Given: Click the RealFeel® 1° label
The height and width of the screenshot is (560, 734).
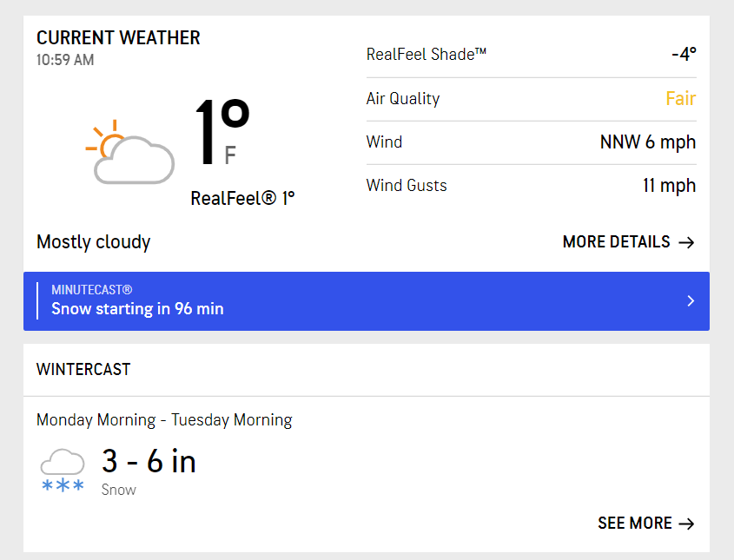Looking at the screenshot, I should [242, 198].
